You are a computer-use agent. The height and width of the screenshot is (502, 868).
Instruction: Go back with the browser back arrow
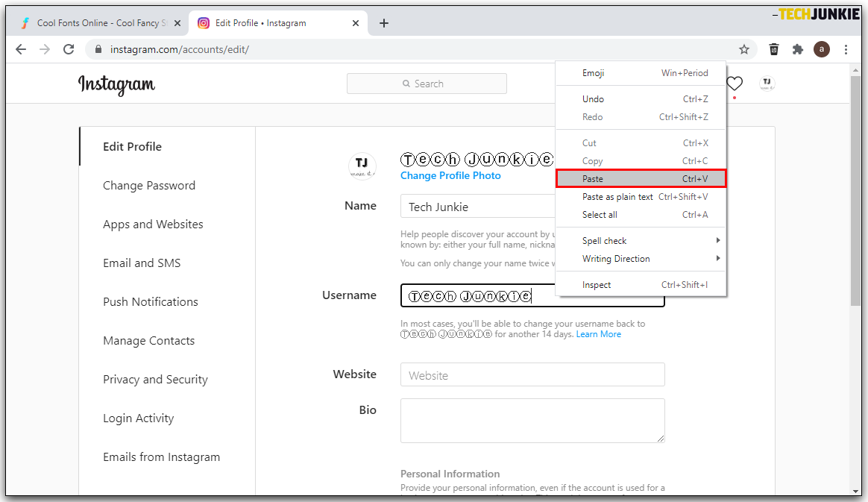pos(21,49)
